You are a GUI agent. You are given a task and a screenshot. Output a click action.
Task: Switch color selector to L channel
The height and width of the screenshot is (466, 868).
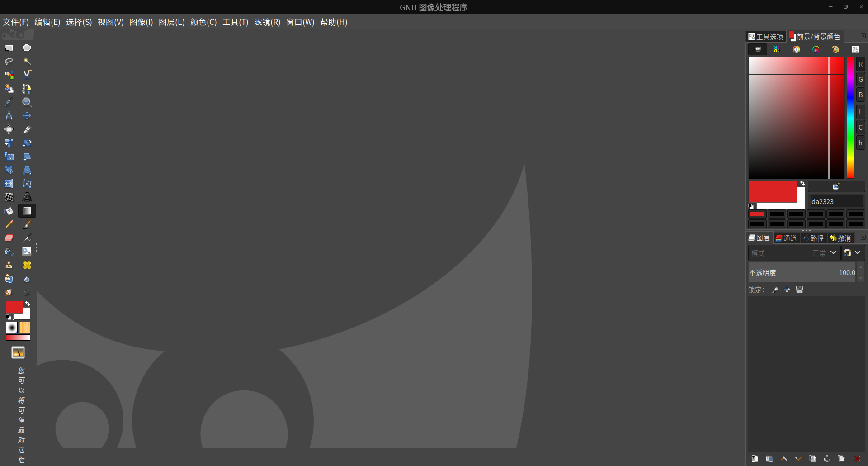click(x=861, y=112)
